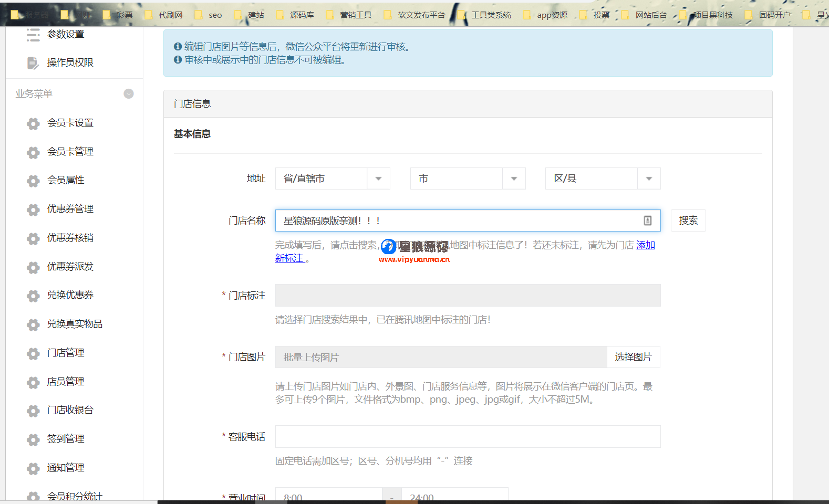
Task: Click the gear icon beside 签到管理
Action: click(33, 439)
